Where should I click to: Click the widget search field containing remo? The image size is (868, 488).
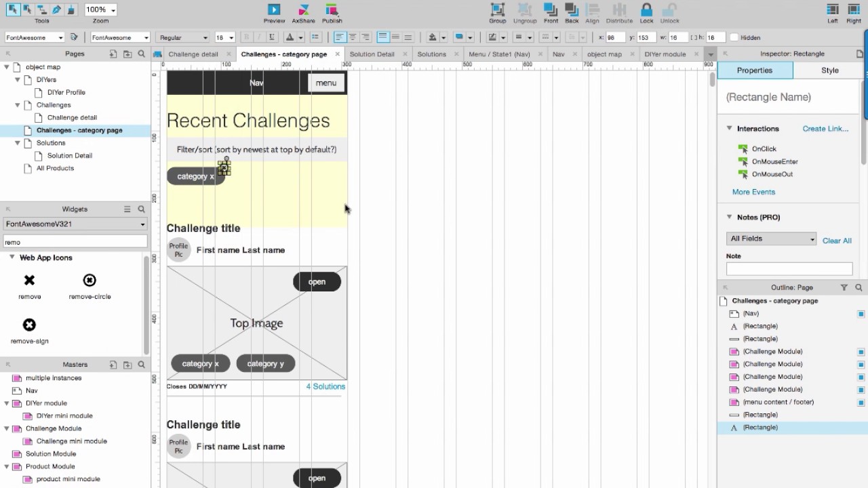tap(75, 242)
